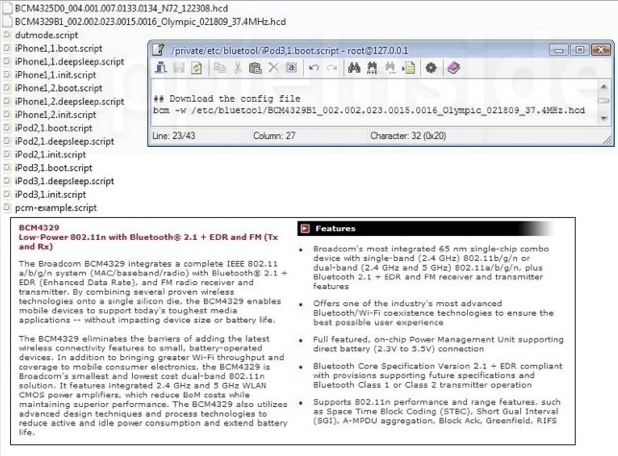Click the 'Bluetooth Core Specification Version' bullet
The height and width of the screenshot is (456, 618).
point(437,376)
